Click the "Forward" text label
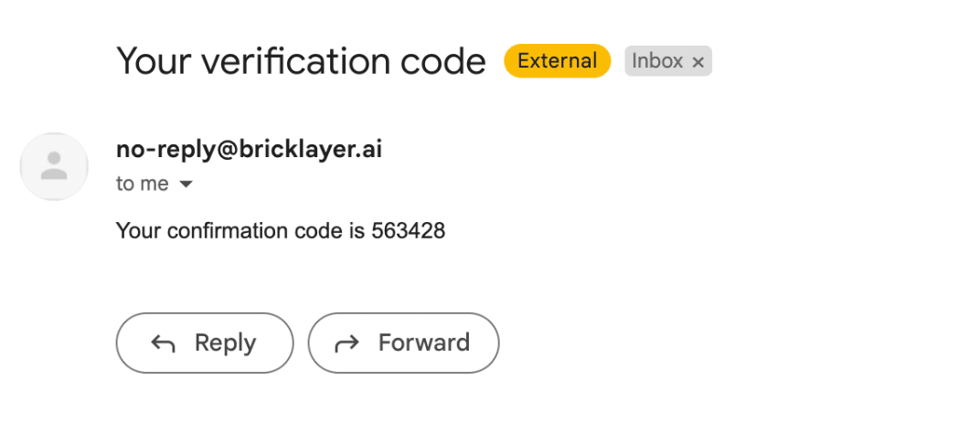This screenshot has width=980, height=433. pyautogui.click(x=423, y=343)
